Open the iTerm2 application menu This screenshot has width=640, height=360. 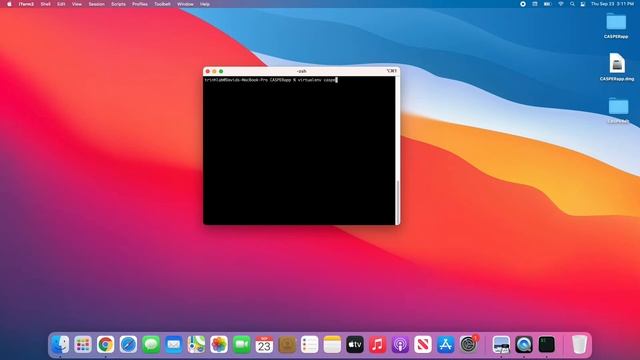(26, 4)
